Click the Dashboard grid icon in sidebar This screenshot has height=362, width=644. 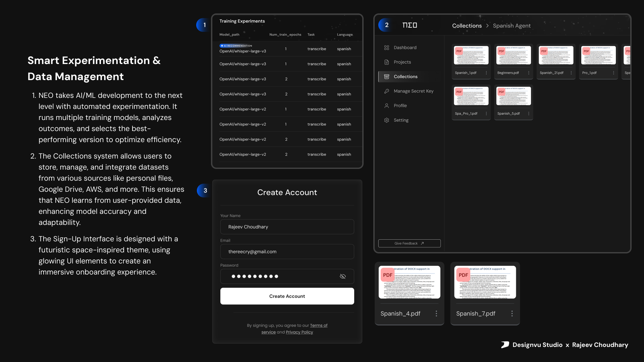click(386, 48)
